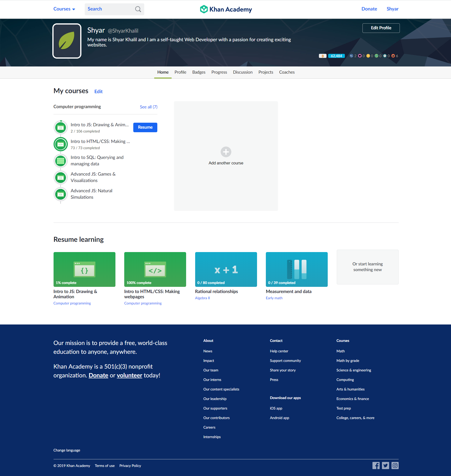
Task: Open the Android app footer link
Action: [279, 418]
